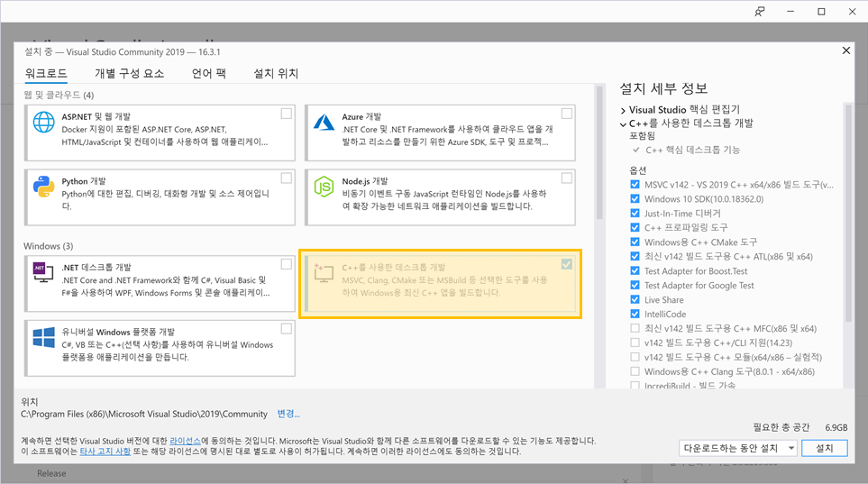Switch to the 언어 팩 tab
The image size is (868, 484).
pos(209,73)
